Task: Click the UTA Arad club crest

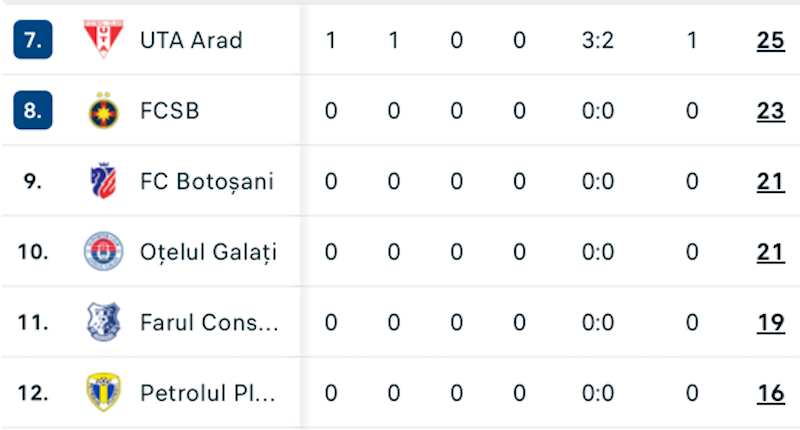Action: click(x=103, y=40)
